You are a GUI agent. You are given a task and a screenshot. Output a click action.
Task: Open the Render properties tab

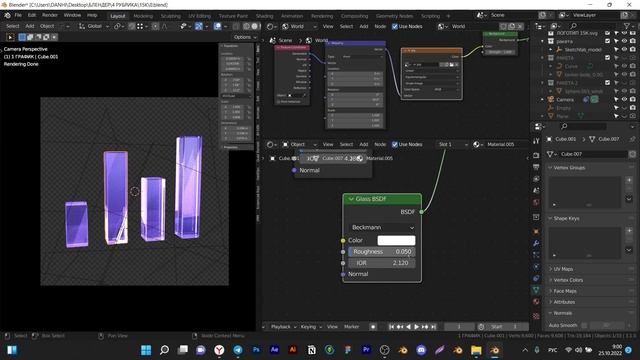pos(536,156)
